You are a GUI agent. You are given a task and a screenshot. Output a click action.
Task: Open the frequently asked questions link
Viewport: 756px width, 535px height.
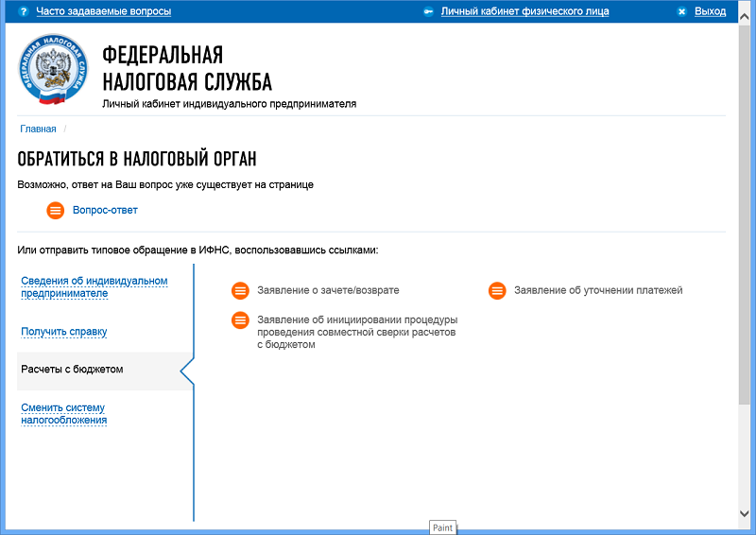104,11
